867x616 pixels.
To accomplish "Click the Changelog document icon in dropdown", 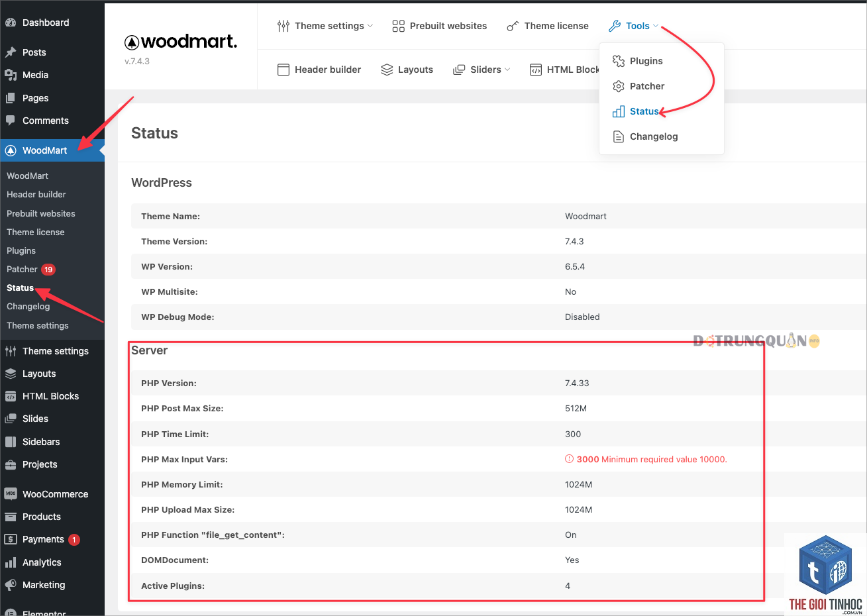I will pyautogui.click(x=619, y=136).
